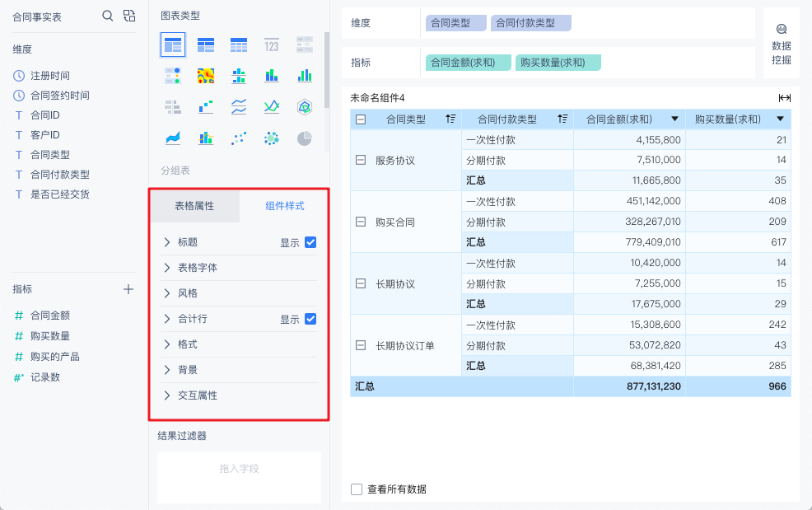Viewport: 812px width, 510px height.
Task: Select the grayed multi-KPI card chart type
Action: pos(305,45)
